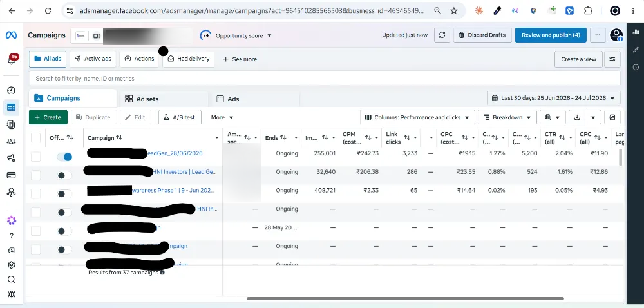644x308 pixels.
Task: Click See more views link
Action: (x=240, y=59)
